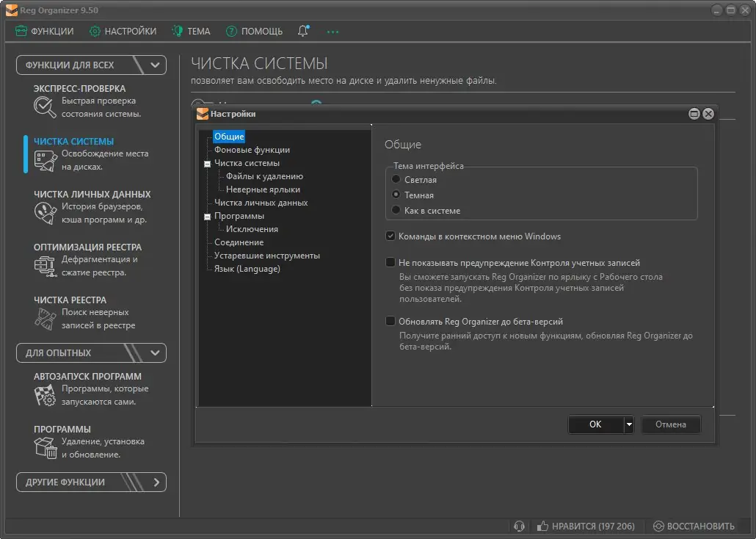
Task: Open the Функции menu
Action: click(x=45, y=31)
